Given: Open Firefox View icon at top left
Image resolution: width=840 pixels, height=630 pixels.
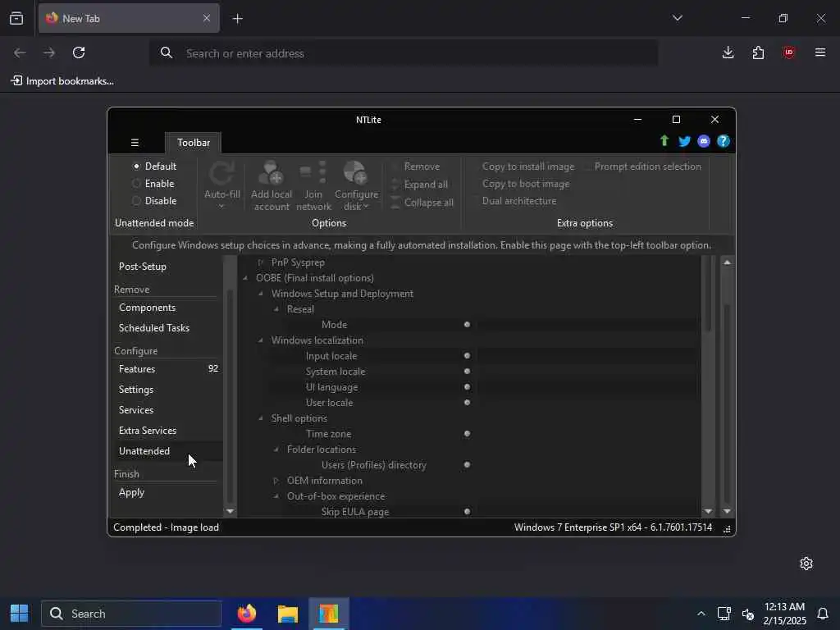Looking at the screenshot, I should pyautogui.click(x=16, y=18).
